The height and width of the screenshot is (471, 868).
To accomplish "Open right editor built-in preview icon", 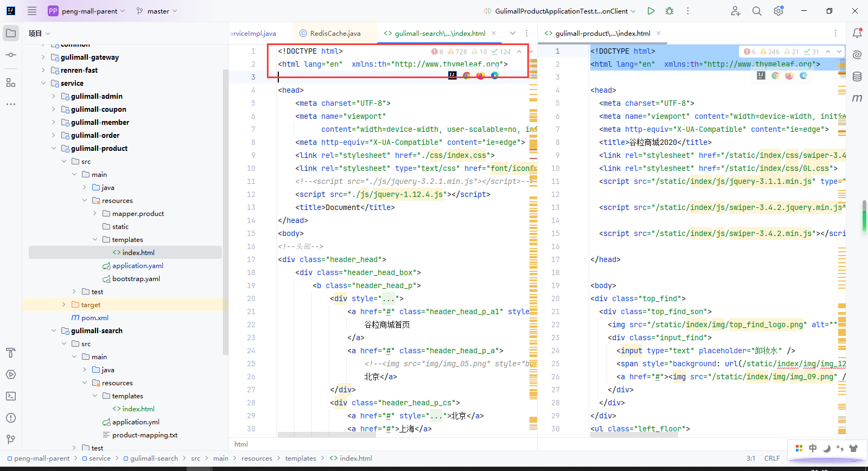I will (x=761, y=75).
